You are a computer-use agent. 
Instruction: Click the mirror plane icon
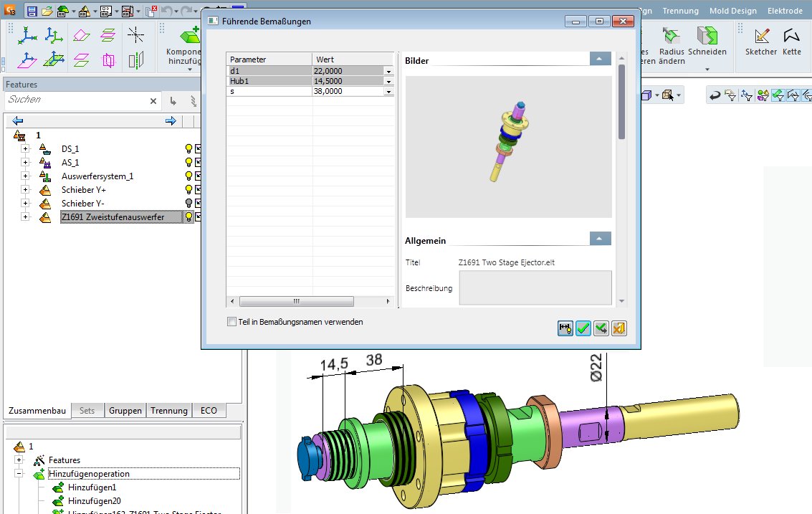(135, 60)
